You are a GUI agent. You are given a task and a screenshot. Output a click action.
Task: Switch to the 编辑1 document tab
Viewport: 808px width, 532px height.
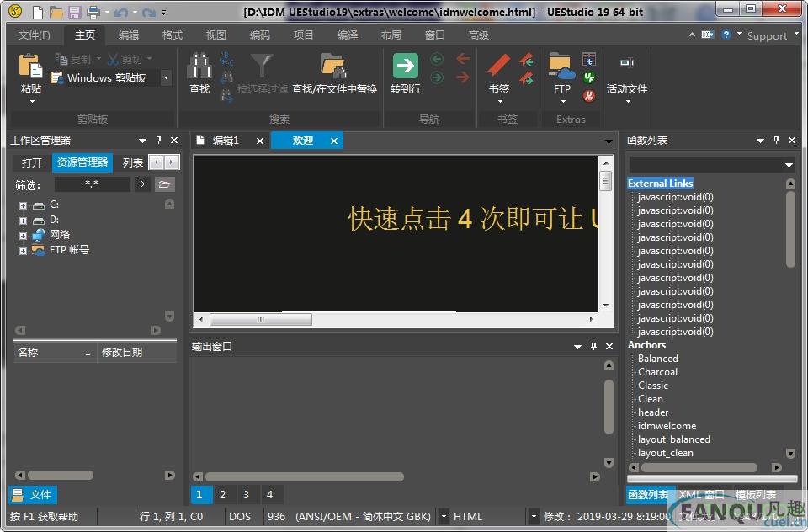(x=226, y=141)
